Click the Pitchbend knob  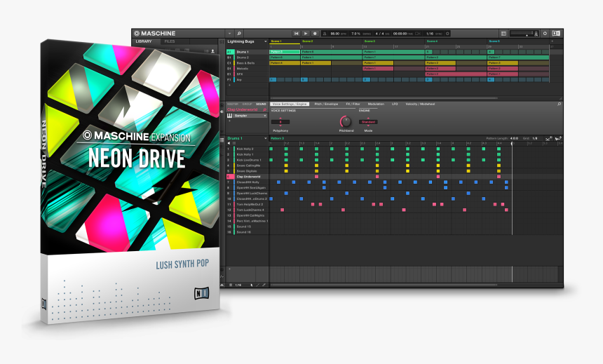[346, 122]
